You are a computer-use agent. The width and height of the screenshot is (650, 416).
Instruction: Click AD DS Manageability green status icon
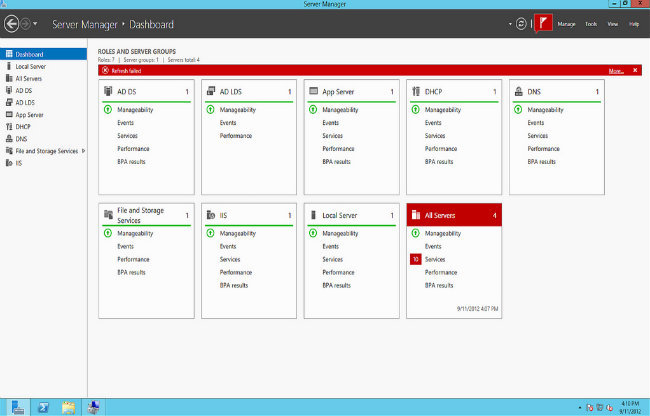tap(108, 109)
